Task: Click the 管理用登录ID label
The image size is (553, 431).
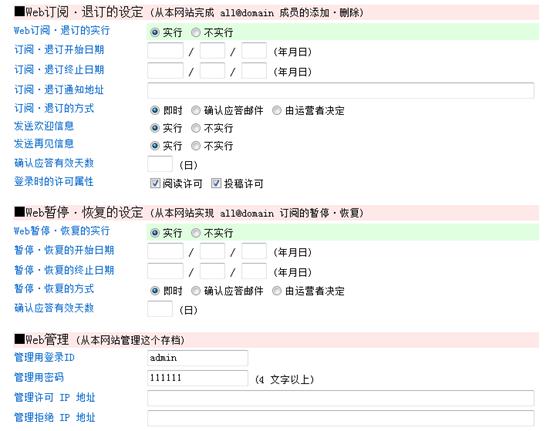Action: tap(44, 358)
